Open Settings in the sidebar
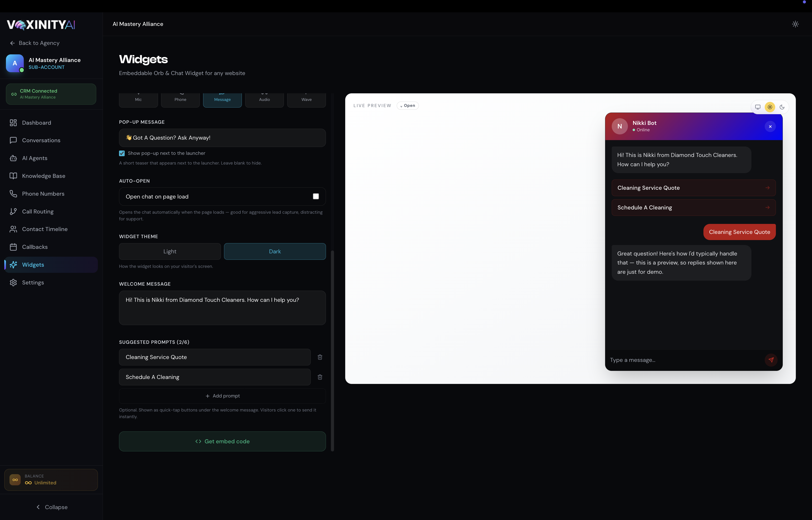The height and width of the screenshot is (520, 812). 51,282
